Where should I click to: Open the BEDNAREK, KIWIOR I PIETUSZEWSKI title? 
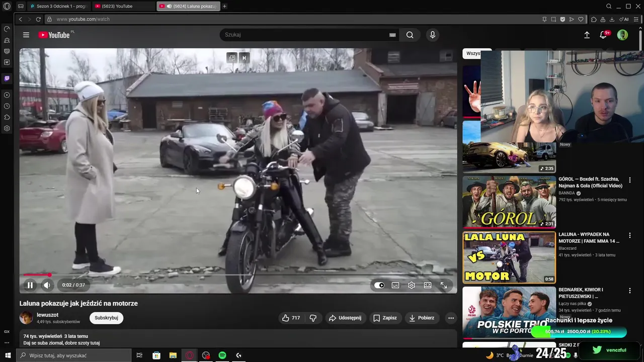[581, 293]
